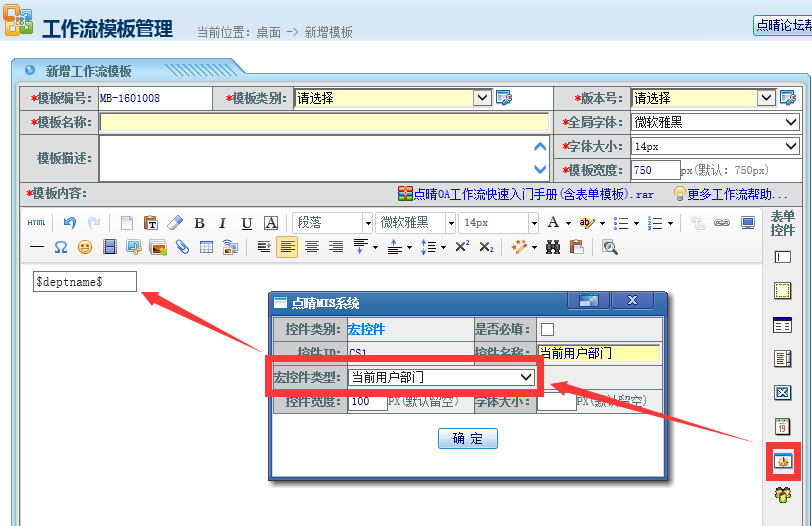Click the undo arrow icon
The height and width of the screenshot is (526, 812).
(69, 223)
